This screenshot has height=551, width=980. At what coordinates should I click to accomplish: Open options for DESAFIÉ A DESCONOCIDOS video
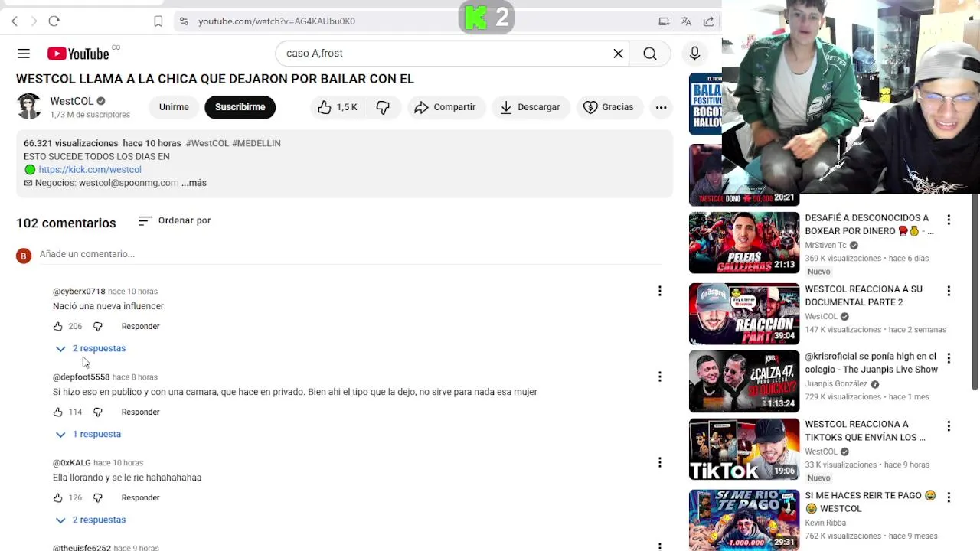(x=949, y=220)
